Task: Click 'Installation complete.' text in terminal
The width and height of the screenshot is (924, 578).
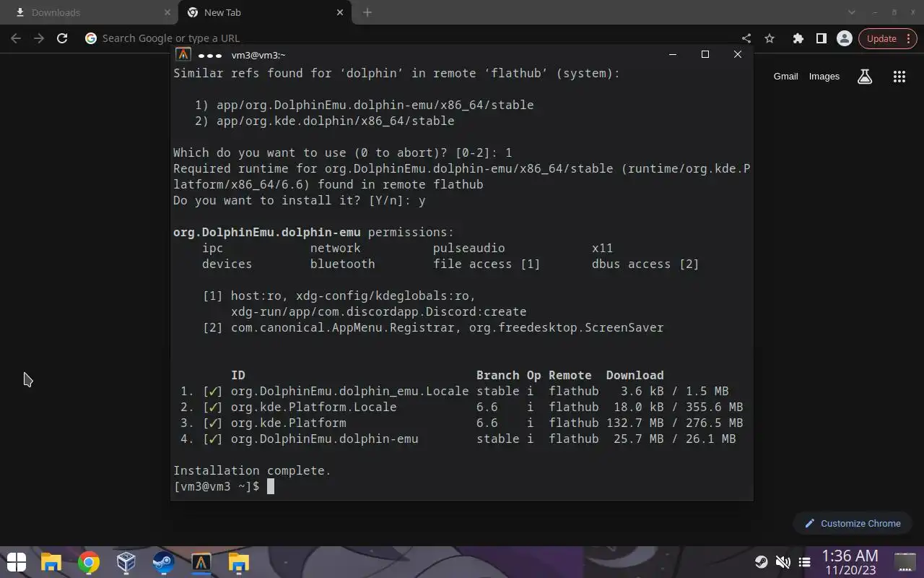Action: pos(252,470)
